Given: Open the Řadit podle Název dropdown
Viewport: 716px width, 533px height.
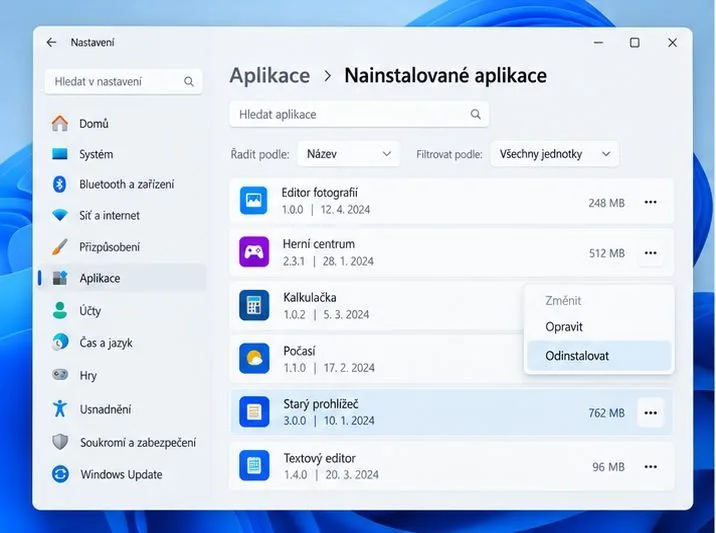Looking at the screenshot, I should (348, 154).
